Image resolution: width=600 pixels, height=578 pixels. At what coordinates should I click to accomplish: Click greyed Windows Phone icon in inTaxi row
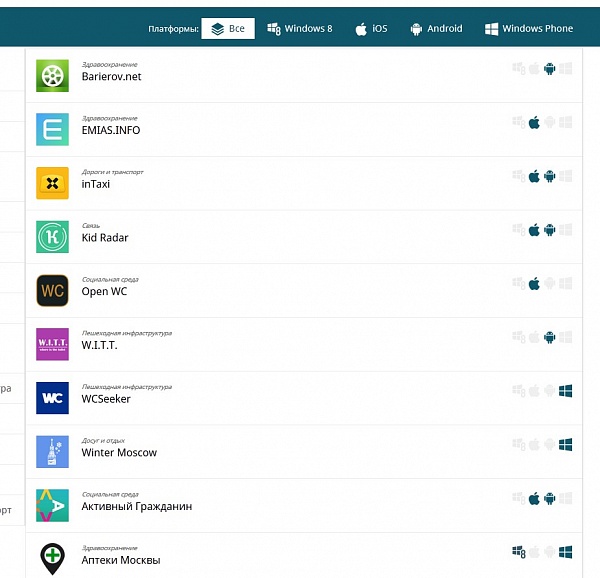pos(566,176)
